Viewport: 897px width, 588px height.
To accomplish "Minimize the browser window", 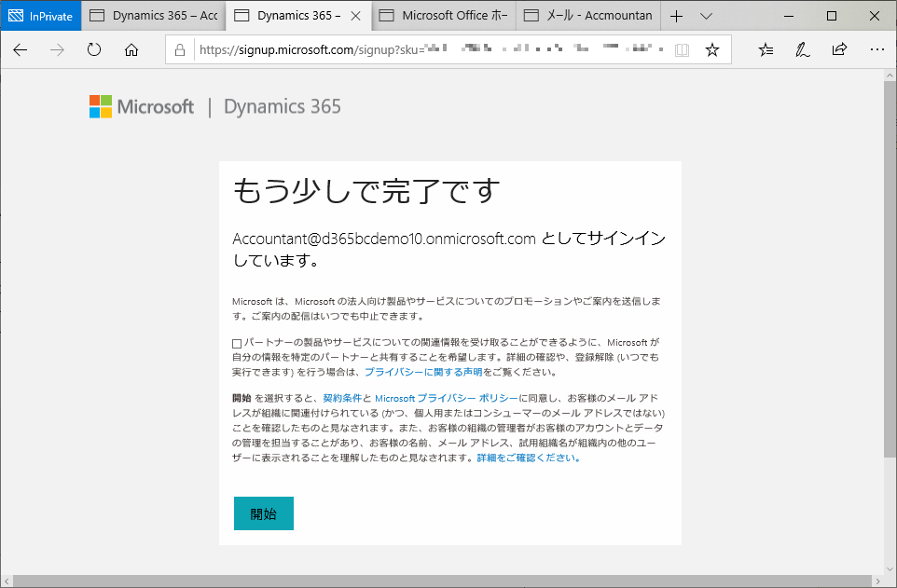I will click(789, 16).
